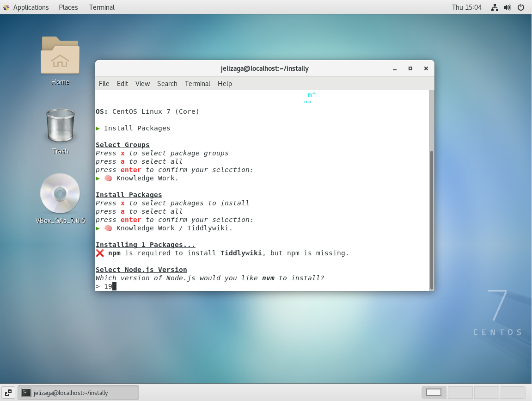Screen dimensions: 532x401
Task: Open the Applications menu
Action: pyautogui.click(x=31, y=7)
